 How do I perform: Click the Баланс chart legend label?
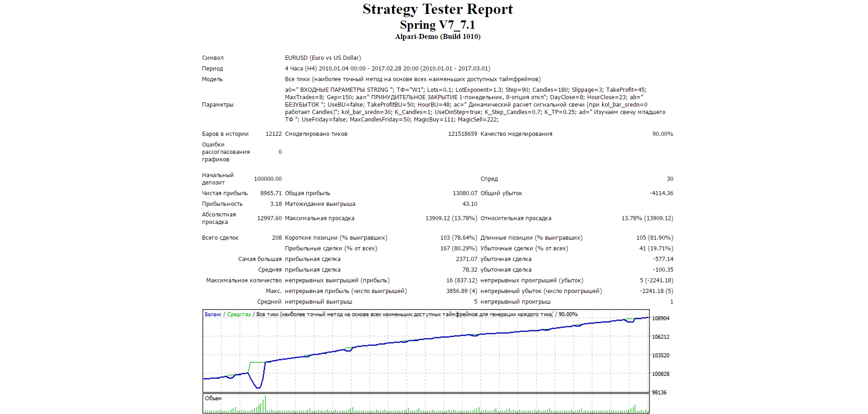coord(213,314)
